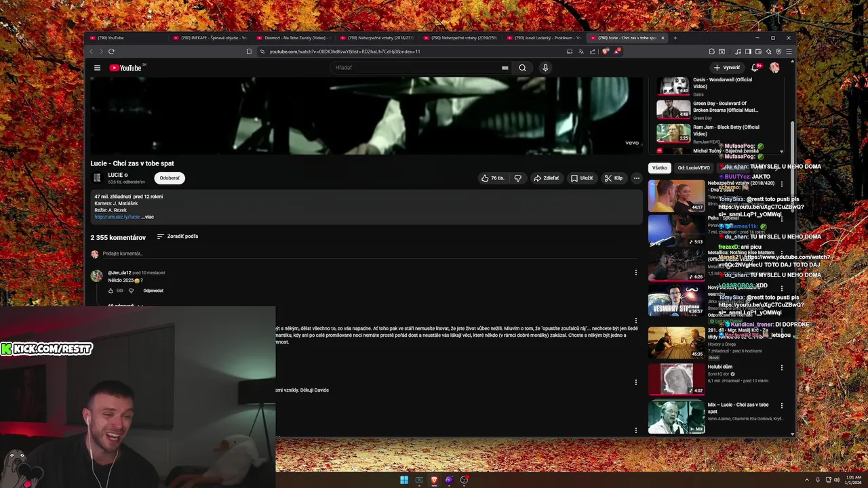The height and width of the screenshot is (488, 868).
Task: Select the Všetko filter chip
Action: (x=660, y=168)
